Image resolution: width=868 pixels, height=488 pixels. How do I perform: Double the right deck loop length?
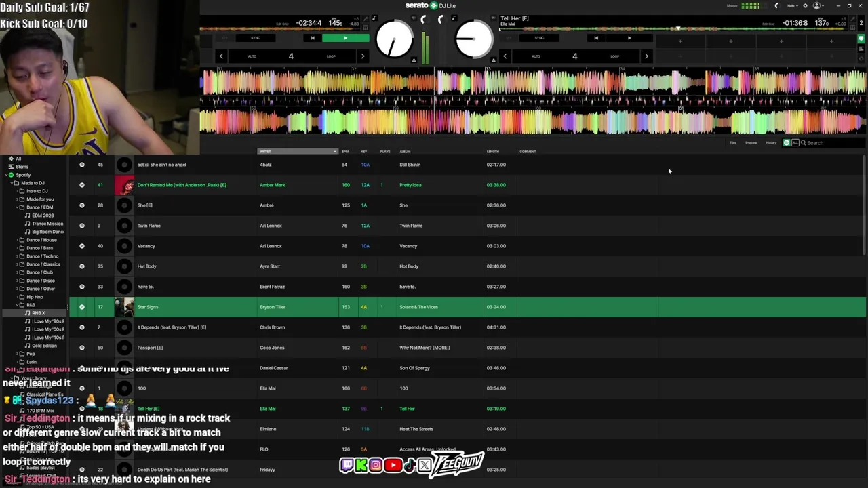click(646, 56)
